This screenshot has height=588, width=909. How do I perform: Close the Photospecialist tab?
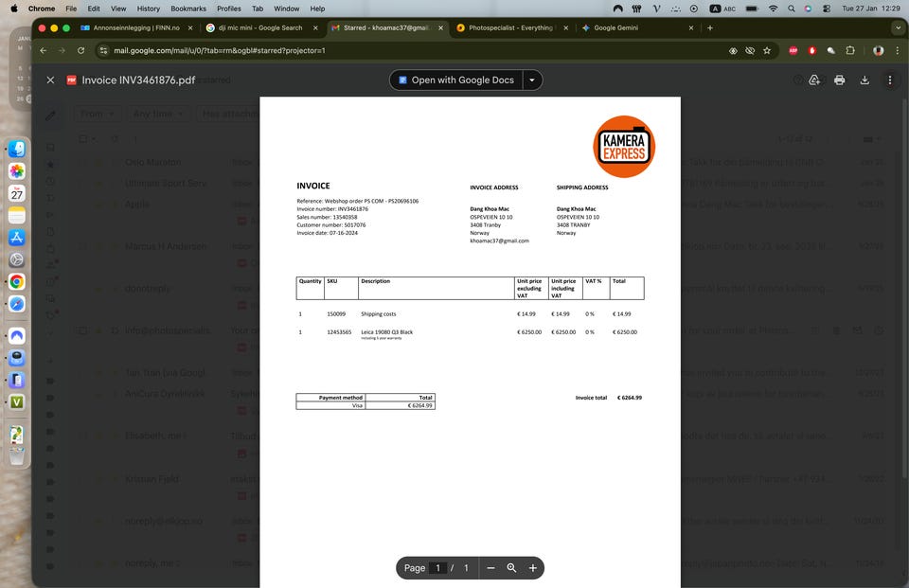pos(566,27)
